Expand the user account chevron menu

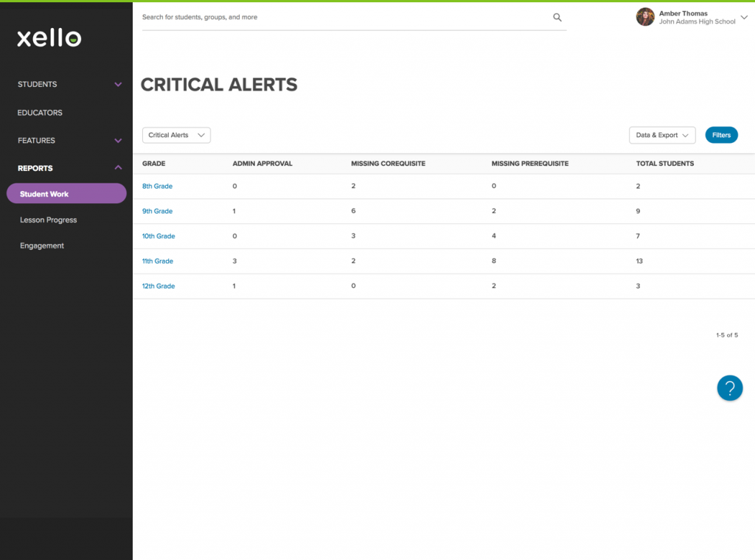[743, 18]
